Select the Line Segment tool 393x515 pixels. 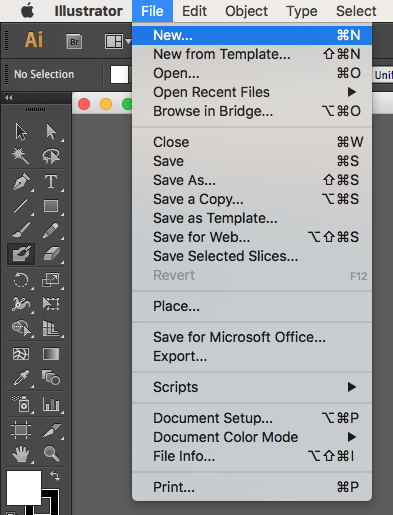click(x=21, y=206)
